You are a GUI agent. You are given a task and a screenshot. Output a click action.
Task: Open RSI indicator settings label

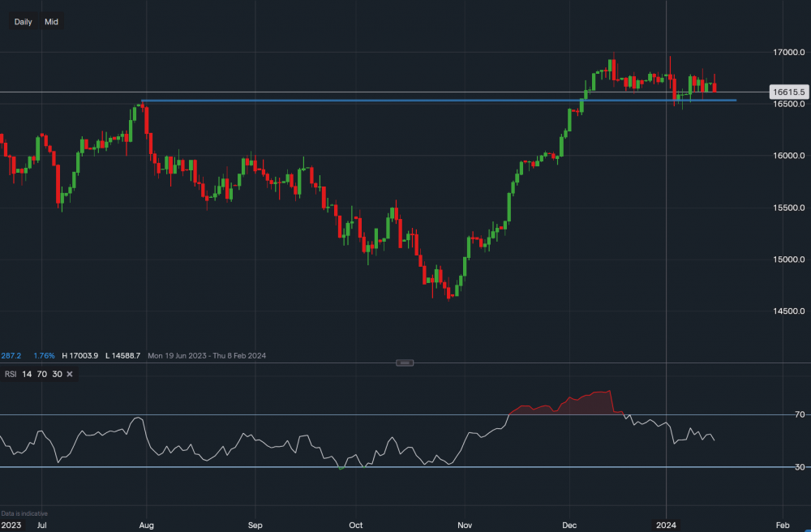pyautogui.click(x=12, y=374)
